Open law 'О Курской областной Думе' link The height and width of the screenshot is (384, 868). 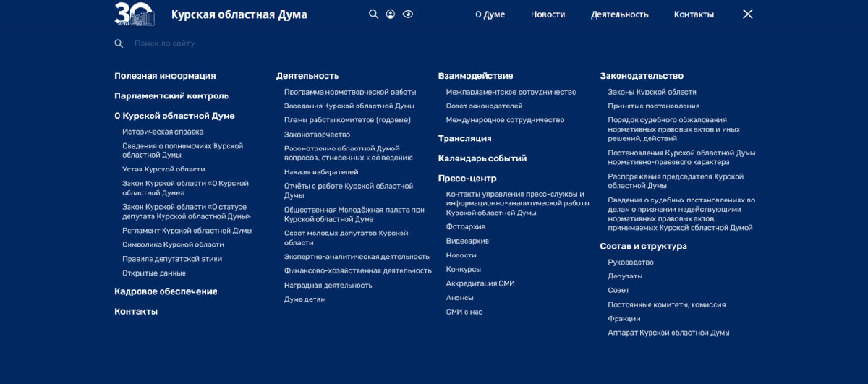pos(185,188)
